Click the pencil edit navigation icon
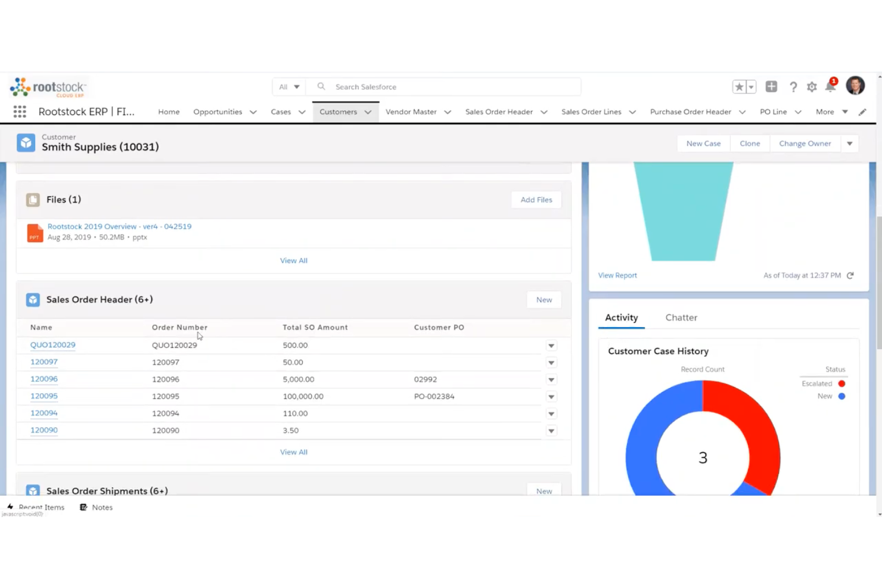Viewport: 882px width, 588px height. coord(862,112)
